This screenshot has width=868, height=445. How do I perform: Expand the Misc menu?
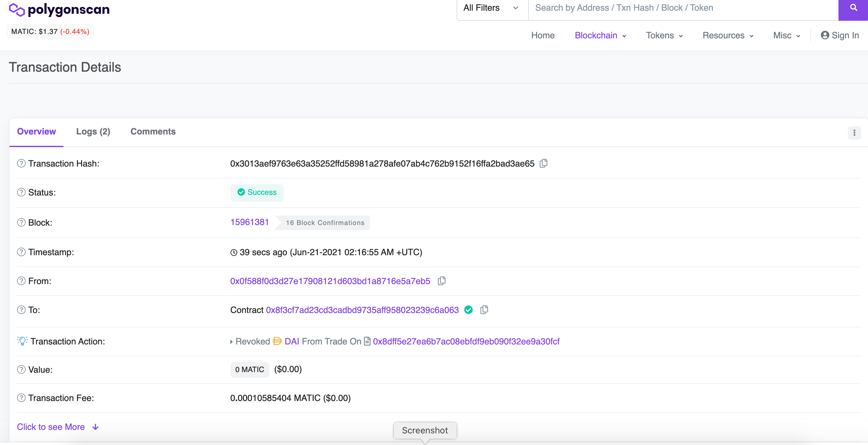787,36
